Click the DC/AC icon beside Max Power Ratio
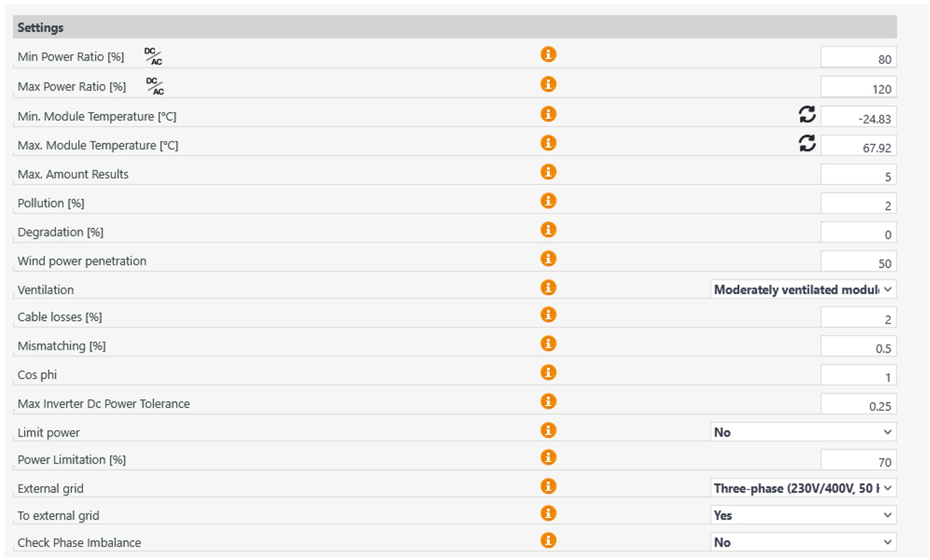Screen dimensions: 930x560 coord(154,87)
